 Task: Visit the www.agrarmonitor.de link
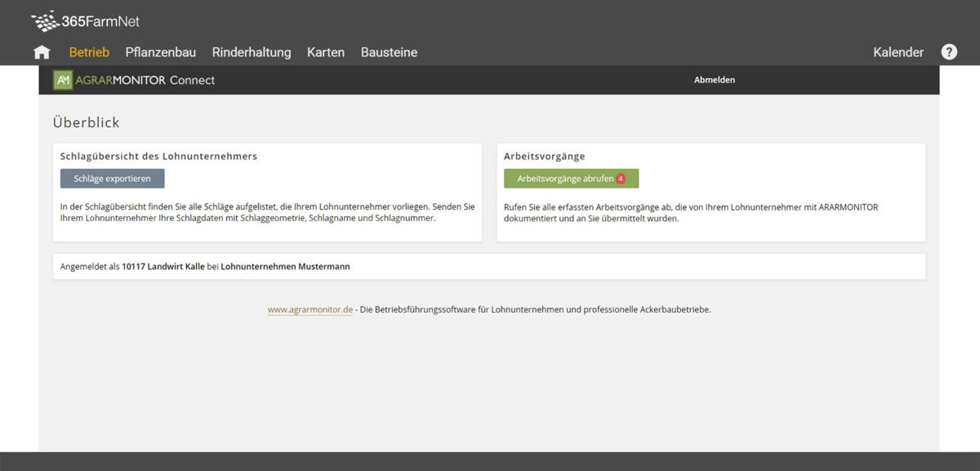[x=310, y=309]
